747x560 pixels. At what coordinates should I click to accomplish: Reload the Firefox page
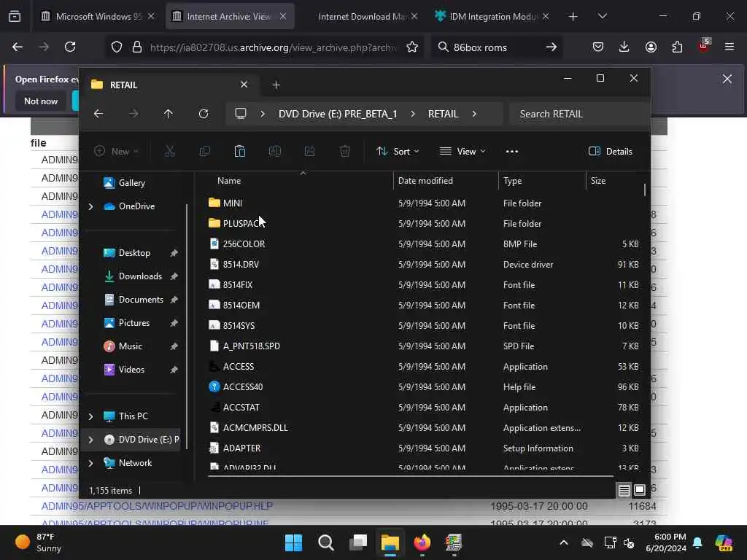pyautogui.click(x=70, y=47)
